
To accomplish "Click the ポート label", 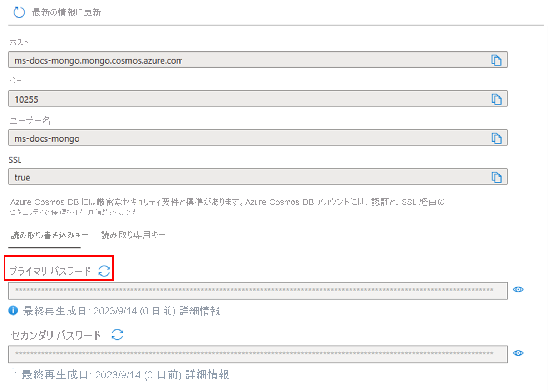I will pos(18,81).
